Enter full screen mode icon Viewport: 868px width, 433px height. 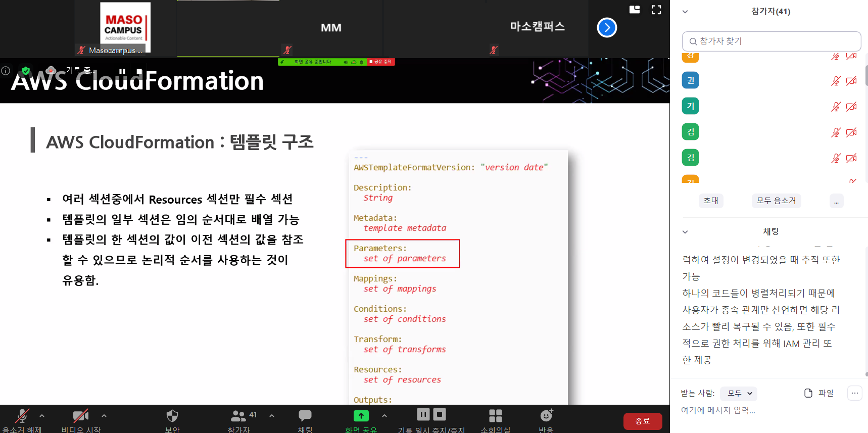point(656,10)
